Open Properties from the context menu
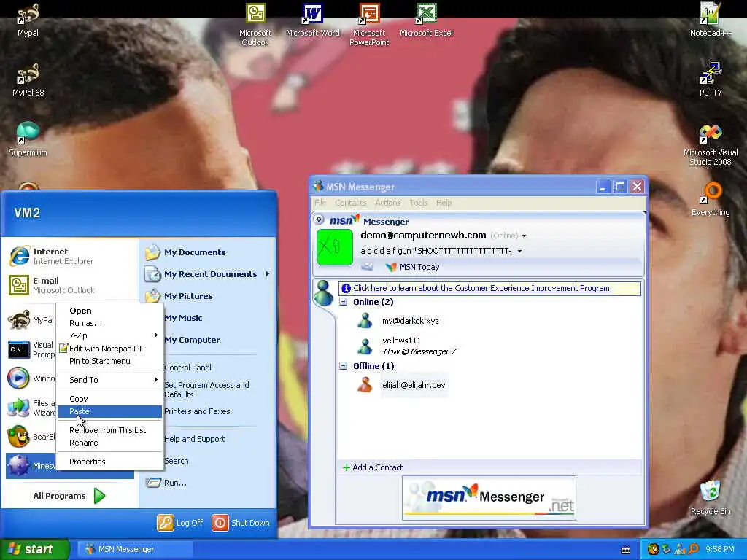The width and height of the screenshot is (747, 560). (109, 462)
